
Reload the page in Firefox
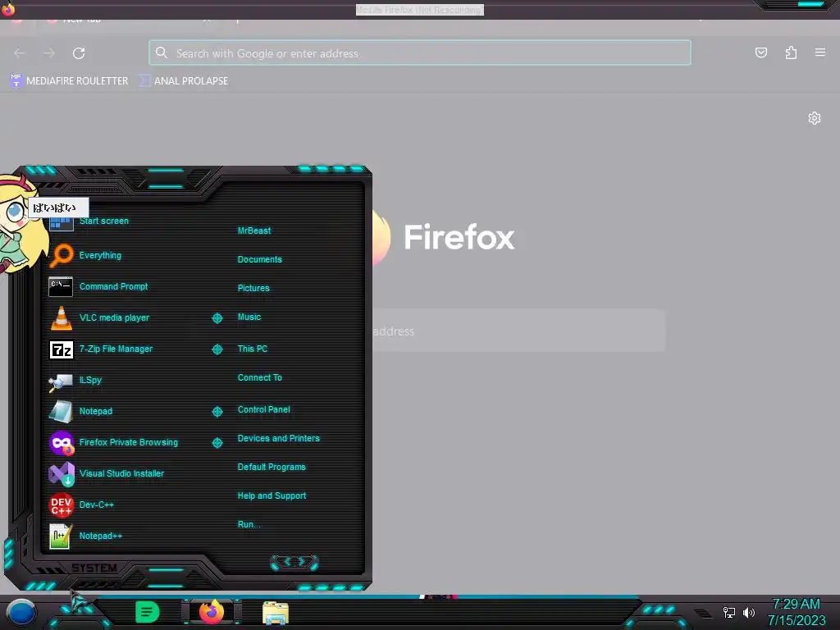pyautogui.click(x=79, y=53)
